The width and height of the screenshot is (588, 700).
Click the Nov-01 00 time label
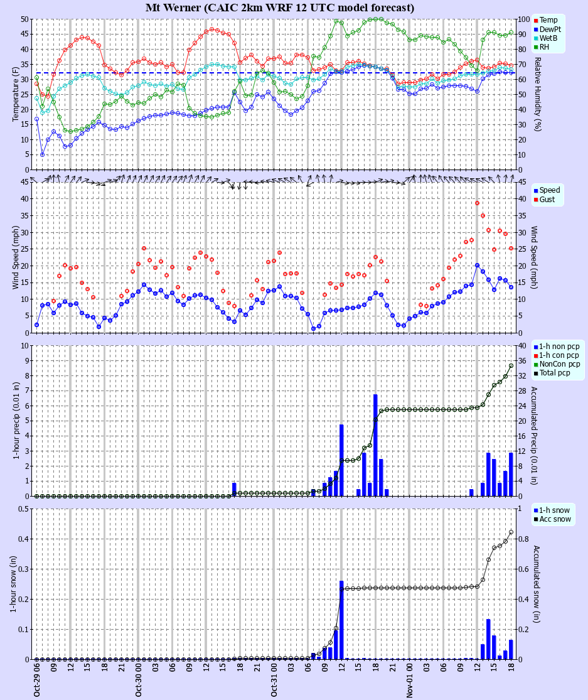pos(410,679)
